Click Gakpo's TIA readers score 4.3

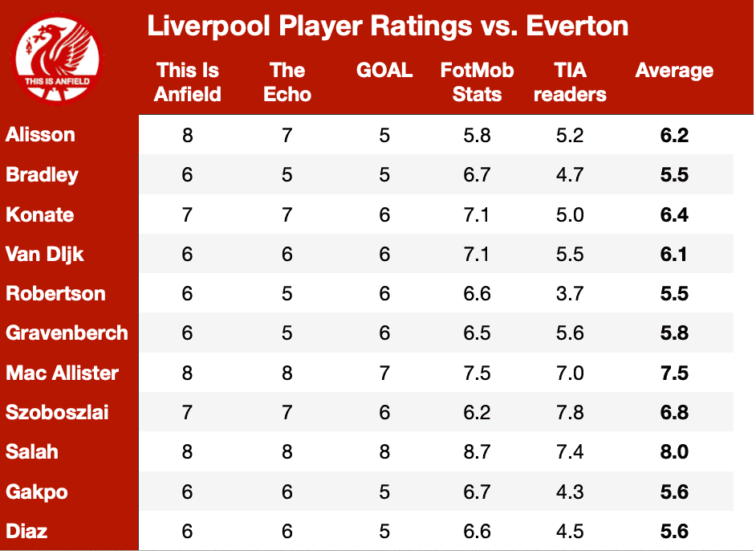coord(570,492)
